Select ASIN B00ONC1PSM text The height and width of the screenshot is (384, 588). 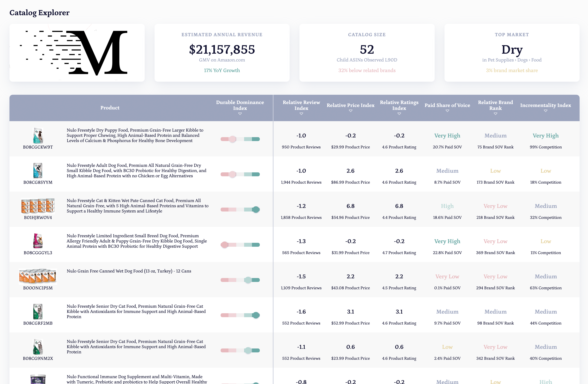(x=38, y=288)
